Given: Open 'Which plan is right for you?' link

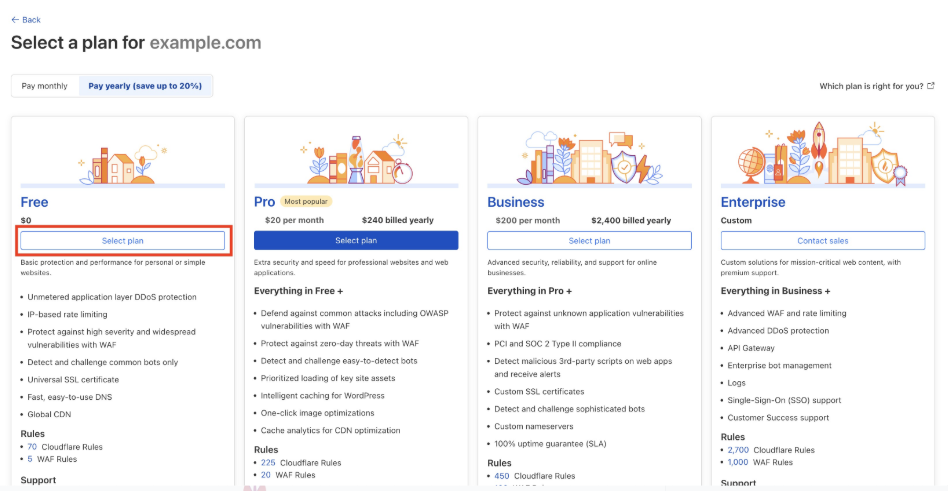Looking at the screenshot, I should click(871, 86).
